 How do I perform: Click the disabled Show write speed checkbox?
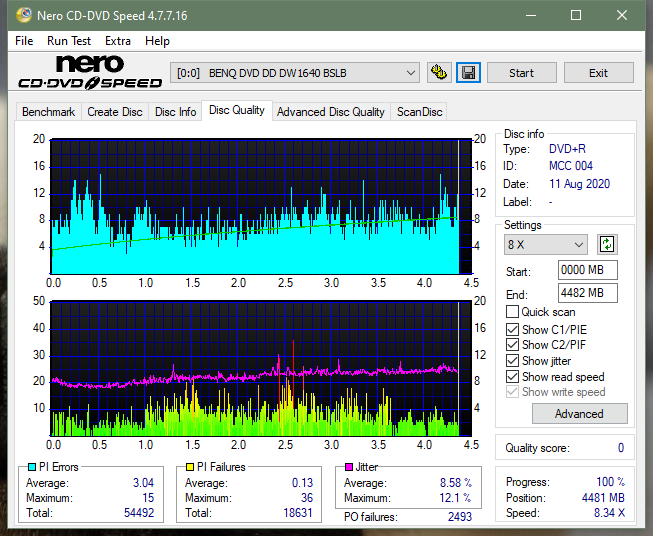coord(512,392)
